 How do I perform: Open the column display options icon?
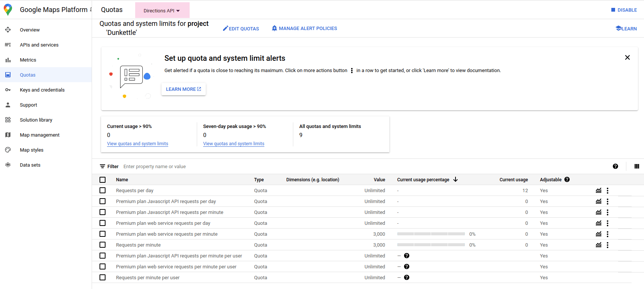click(636, 166)
